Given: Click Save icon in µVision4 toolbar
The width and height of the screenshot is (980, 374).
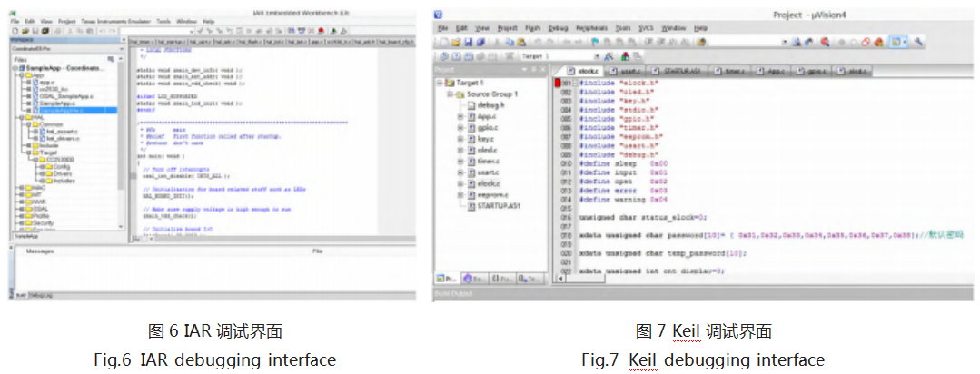Looking at the screenshot, I should pos(468,42).
